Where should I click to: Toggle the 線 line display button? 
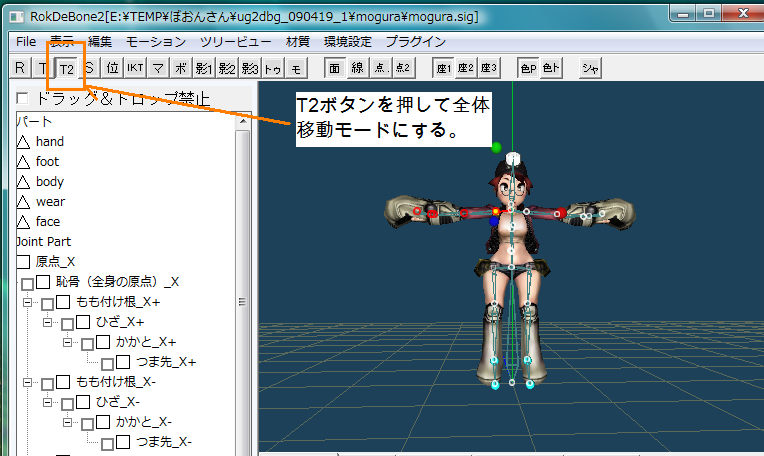click(357, 68)
